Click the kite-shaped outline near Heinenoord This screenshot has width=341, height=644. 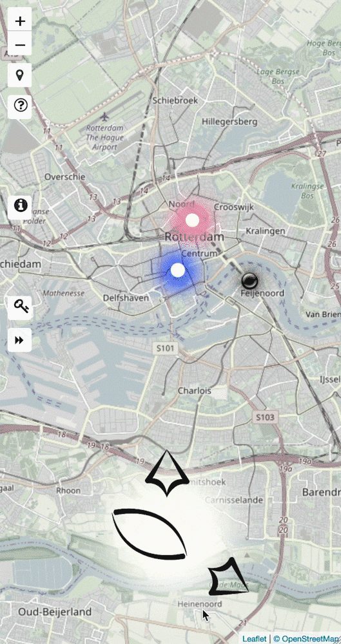click(x=229, y=576)
